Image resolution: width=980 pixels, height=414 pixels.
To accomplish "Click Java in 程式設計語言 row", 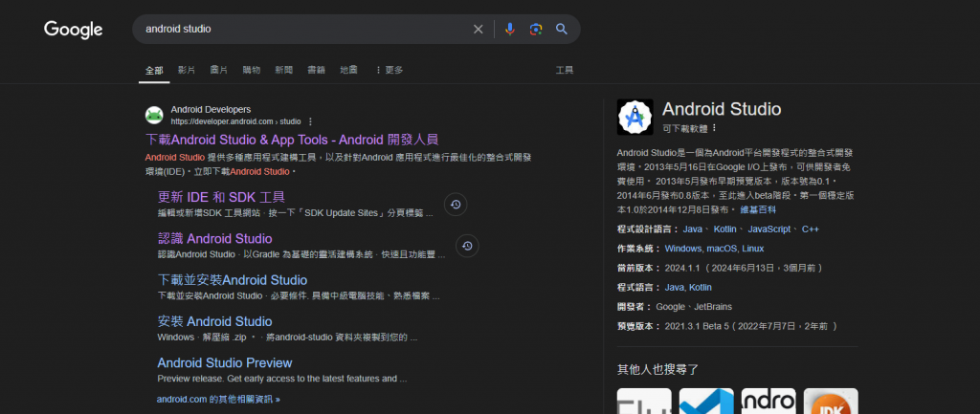I will point(693,229).
